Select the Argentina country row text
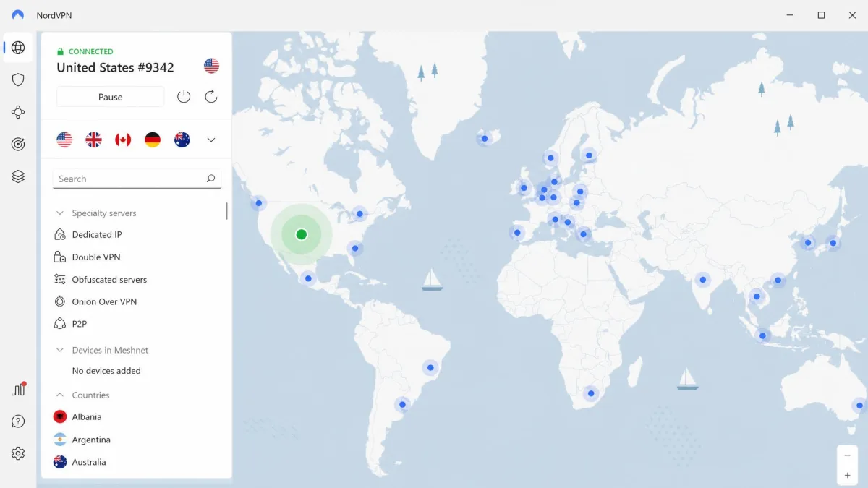The image size is (868, 488). click(91, 440)
